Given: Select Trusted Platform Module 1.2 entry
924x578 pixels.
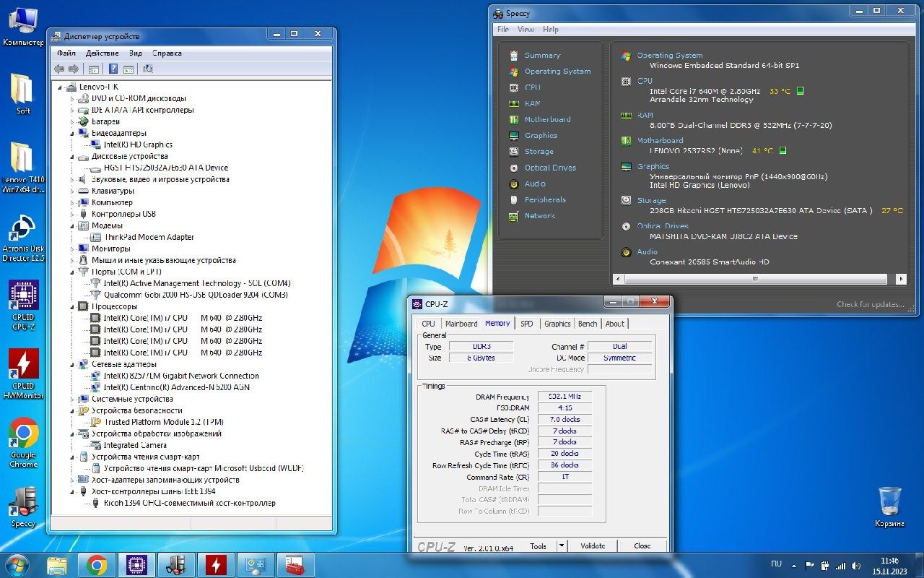Looking at the screenshot, I should click(x=164, y=422).
